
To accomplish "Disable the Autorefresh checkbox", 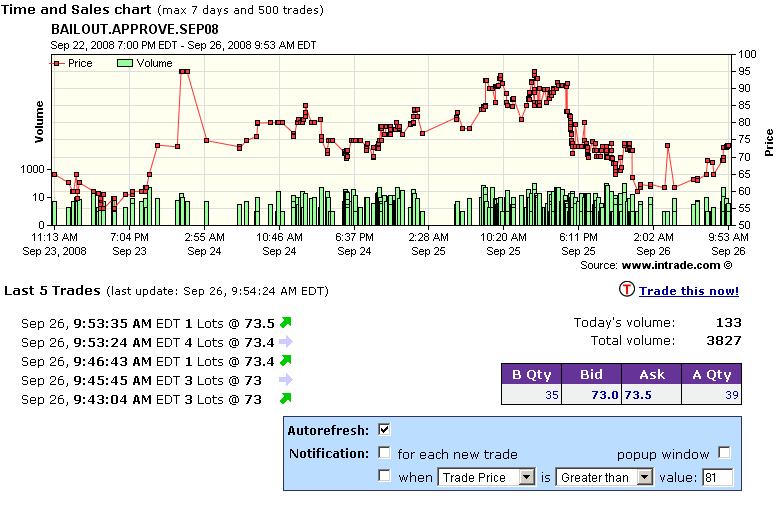I will 384,430.
